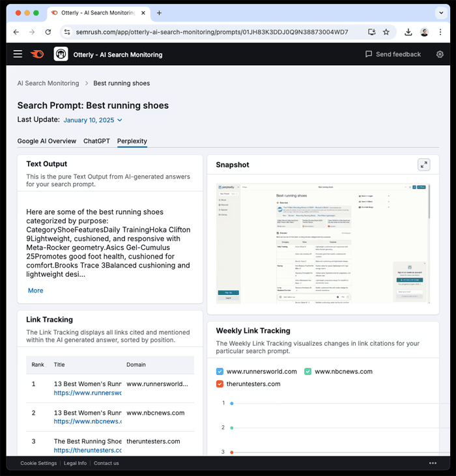The width and height of the screenshot is (456, 476).
Task: Click www.nbcnews.com domain table cell
Action: [156, 413]
